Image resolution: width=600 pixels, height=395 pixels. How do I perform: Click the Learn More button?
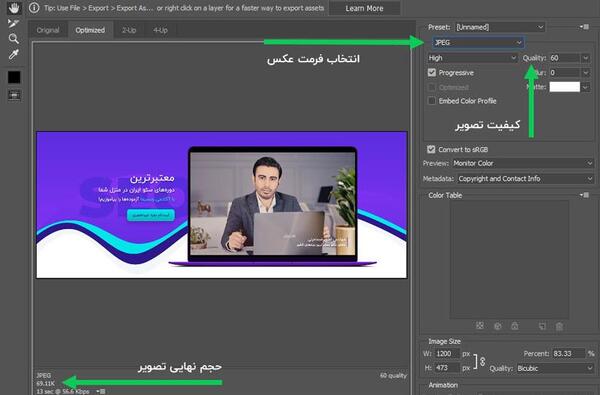[364, 8]
